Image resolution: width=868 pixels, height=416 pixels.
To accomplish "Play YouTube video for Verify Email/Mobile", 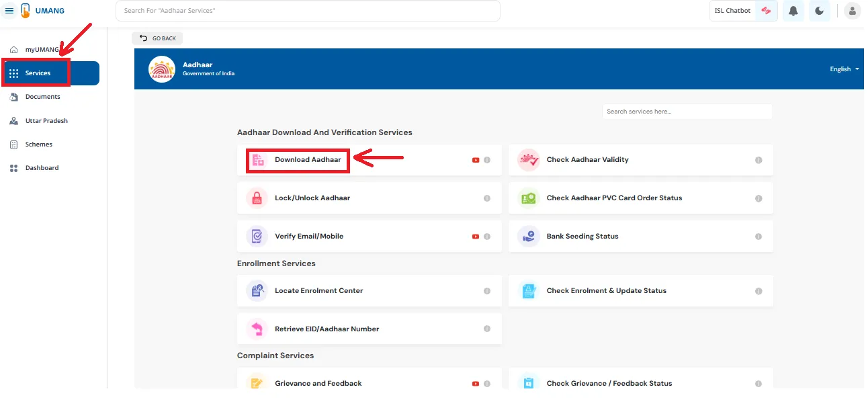I will tap(476, 237).
